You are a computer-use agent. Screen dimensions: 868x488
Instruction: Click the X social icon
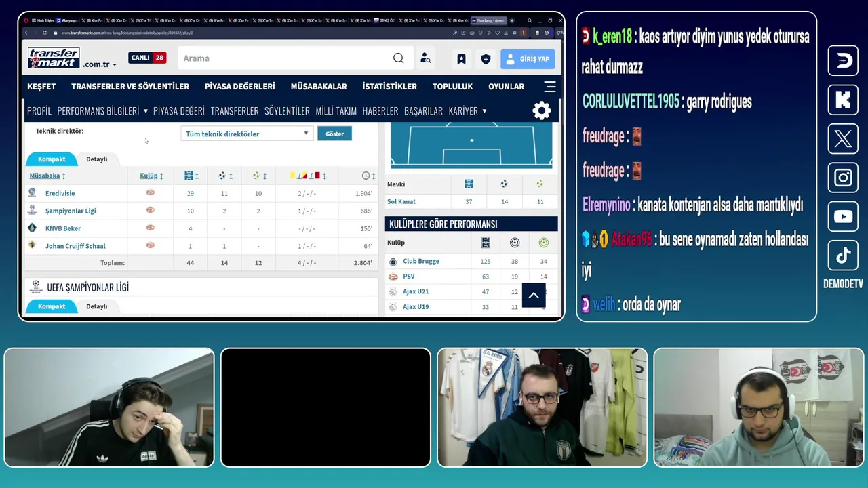point(843,139)
